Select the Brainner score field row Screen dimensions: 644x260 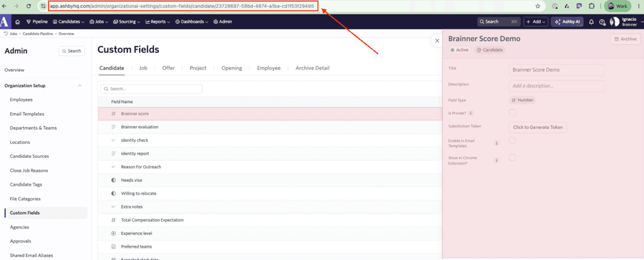click(x=270, y=114)
